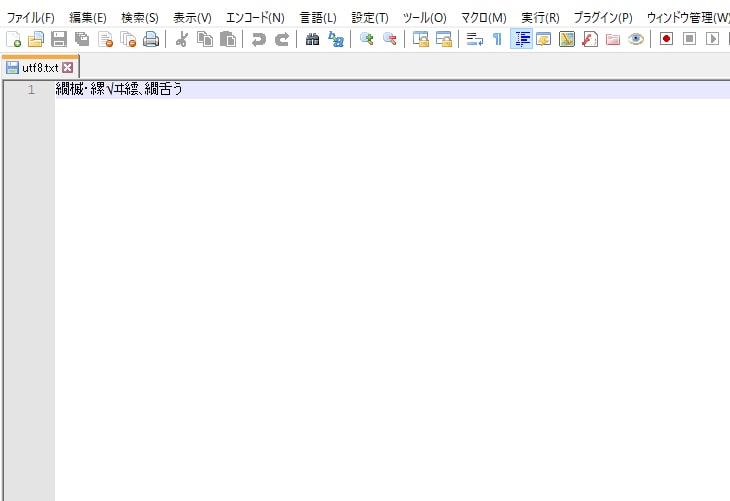Click the Close All documents icon
This screenshot has width=730, height=501.
point(128,39)
